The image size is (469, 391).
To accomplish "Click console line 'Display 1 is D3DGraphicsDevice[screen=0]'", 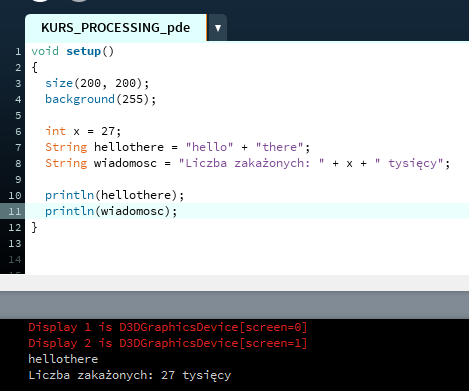I will pos(168,327).
